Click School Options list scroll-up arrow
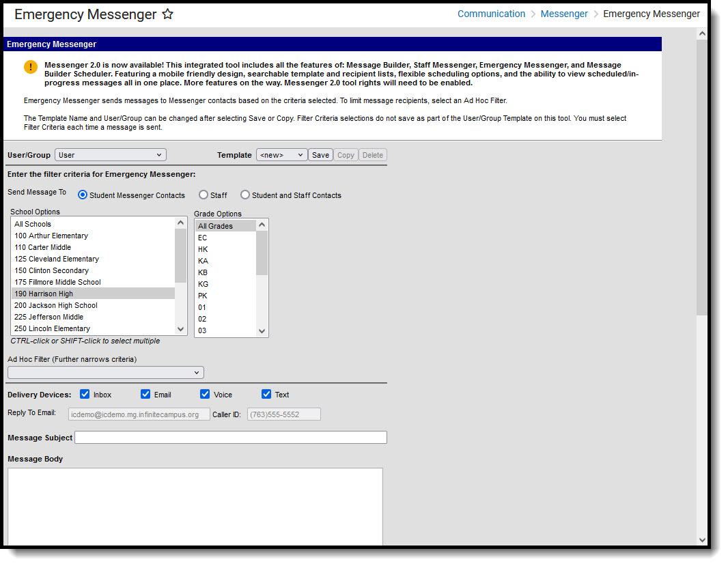The image size is (728, 566). [x=180, y=223]
